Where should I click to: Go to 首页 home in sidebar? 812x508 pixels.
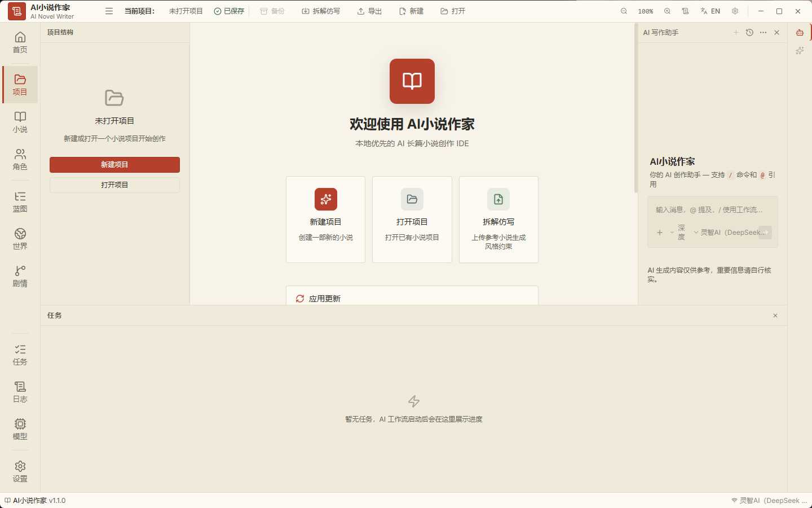pos(20,43)
